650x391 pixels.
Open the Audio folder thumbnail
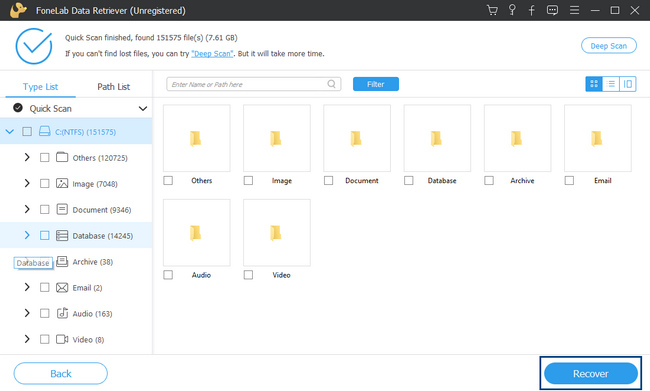point(196,233)
